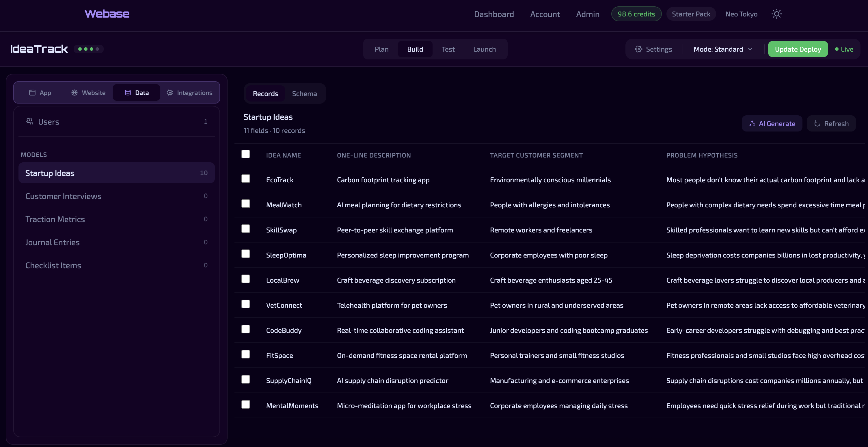868x447 pixels.
Task: Select the MentalMoments row checkbox
Action: pyautogui.click(x=246, y=405)
